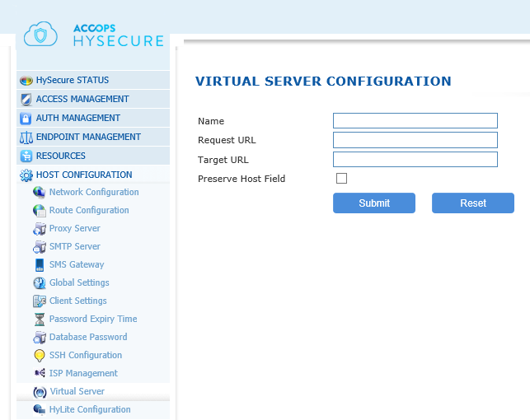Click the ISP Management icon
This screenshot has width=530, height=420.
(x=40, y=373)
